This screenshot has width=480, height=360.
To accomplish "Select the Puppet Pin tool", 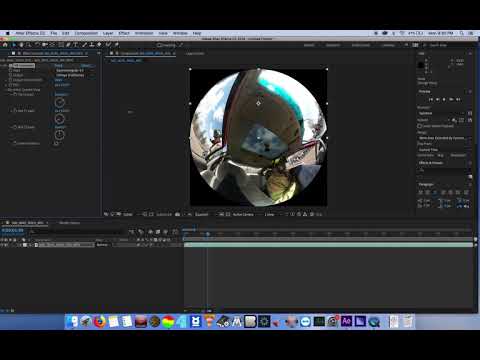I will point(116,45).
